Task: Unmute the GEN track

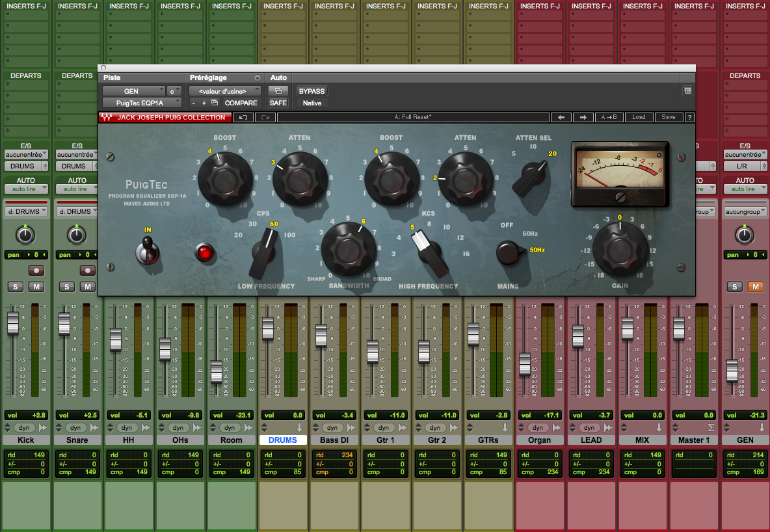Action: click(755, 286)
